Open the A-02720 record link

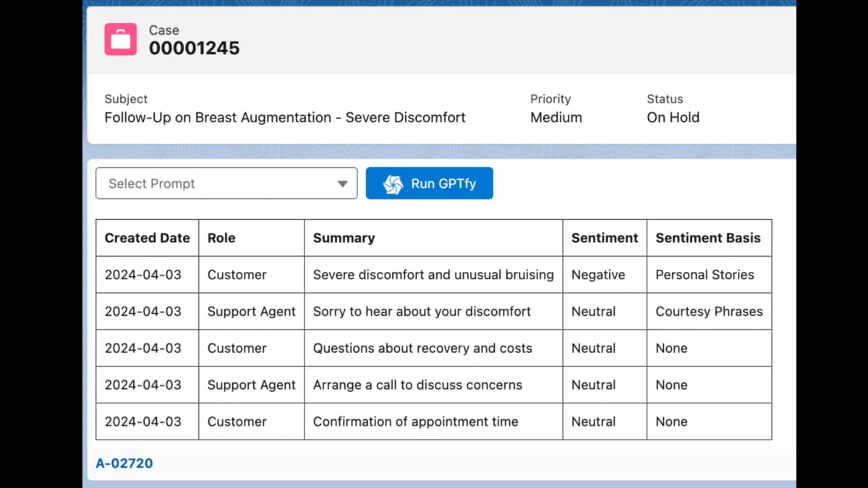click(x=124, y=463)
